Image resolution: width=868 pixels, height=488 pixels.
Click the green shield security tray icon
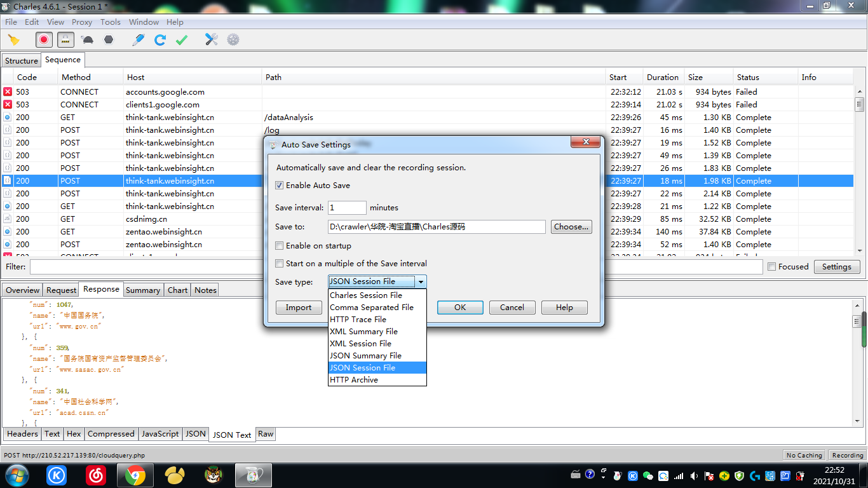click(x=740, y=475)
